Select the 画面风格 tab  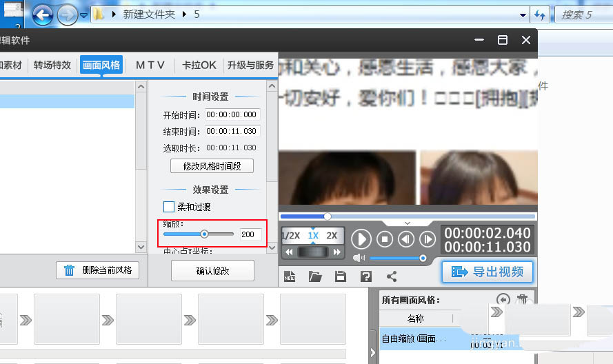[x=101, y=65]
